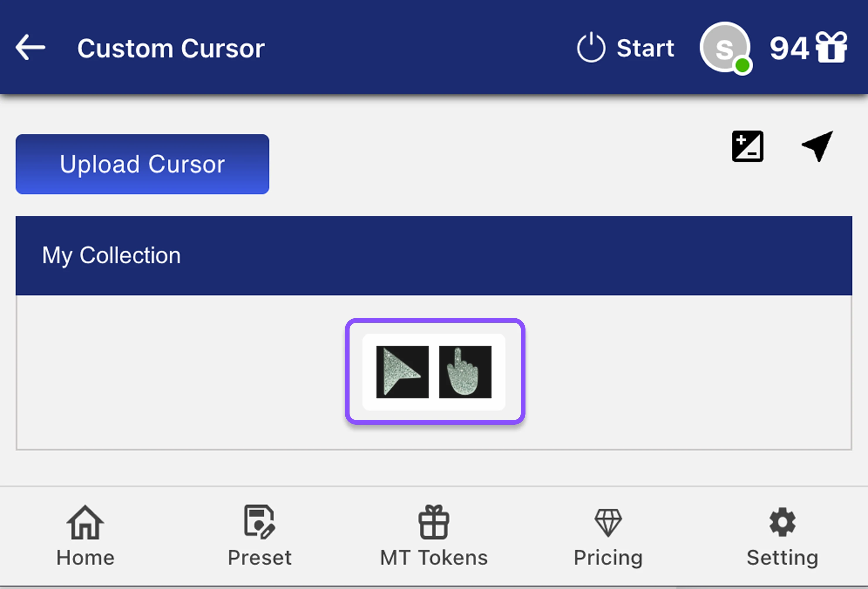Screen dimensions: 868x589
Task: Click the black arrow pointer icon
Action: click(818, 145)
